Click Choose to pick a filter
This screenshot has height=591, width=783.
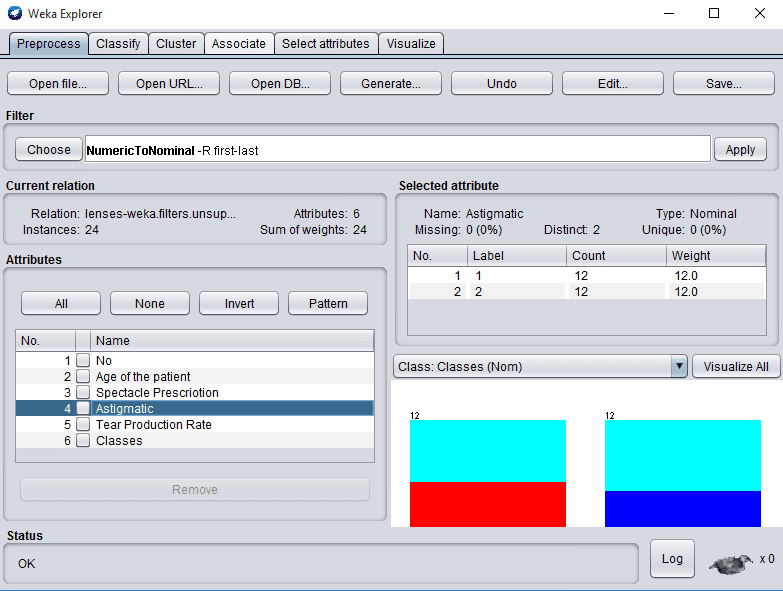[x=49, y=149]
